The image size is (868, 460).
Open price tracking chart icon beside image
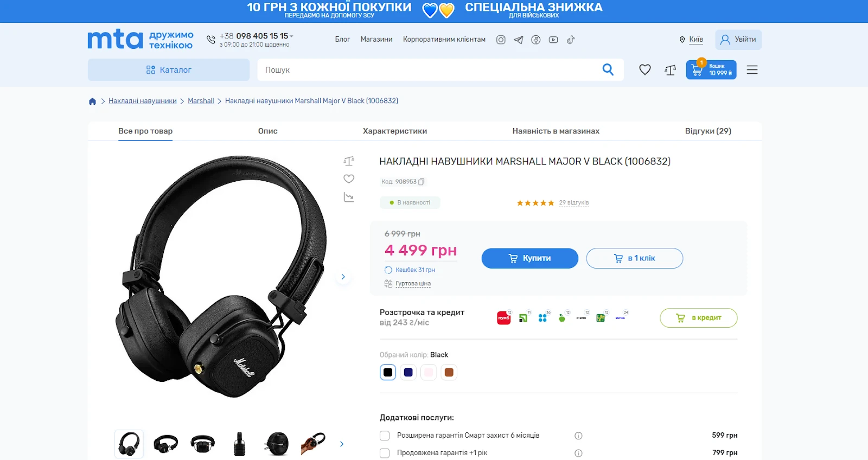(x=349, y=197)
